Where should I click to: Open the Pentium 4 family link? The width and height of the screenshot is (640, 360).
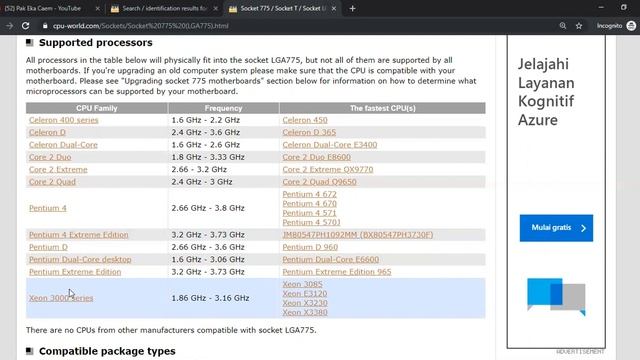48,208
